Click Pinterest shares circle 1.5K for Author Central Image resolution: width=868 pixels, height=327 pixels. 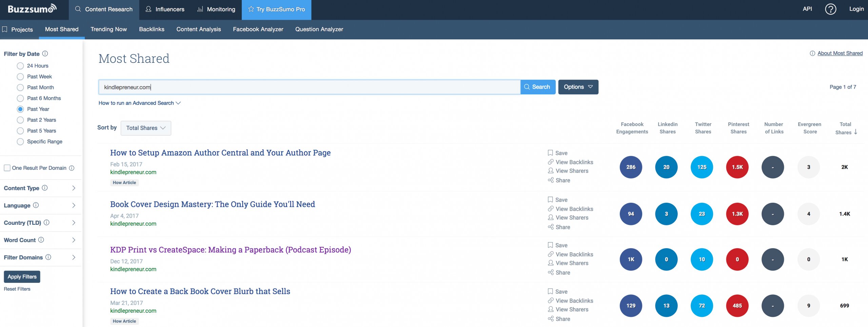(x=737, y=167)
